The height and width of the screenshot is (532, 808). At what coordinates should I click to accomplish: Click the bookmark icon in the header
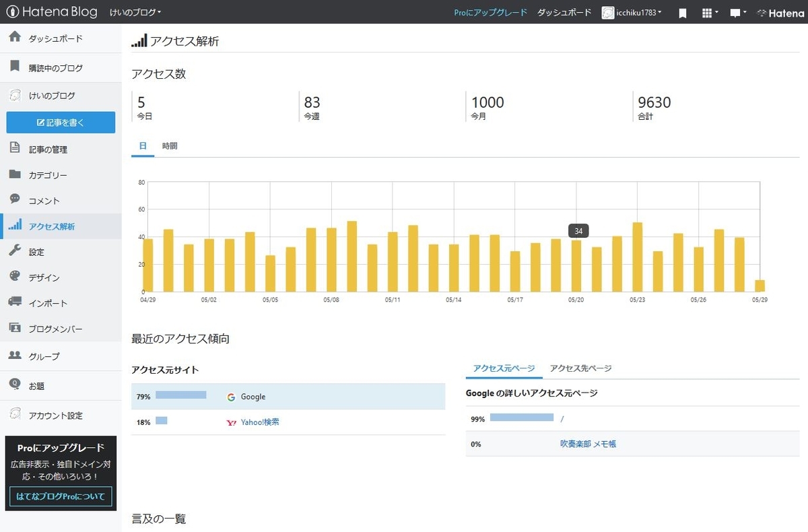[x=682, y=13]
